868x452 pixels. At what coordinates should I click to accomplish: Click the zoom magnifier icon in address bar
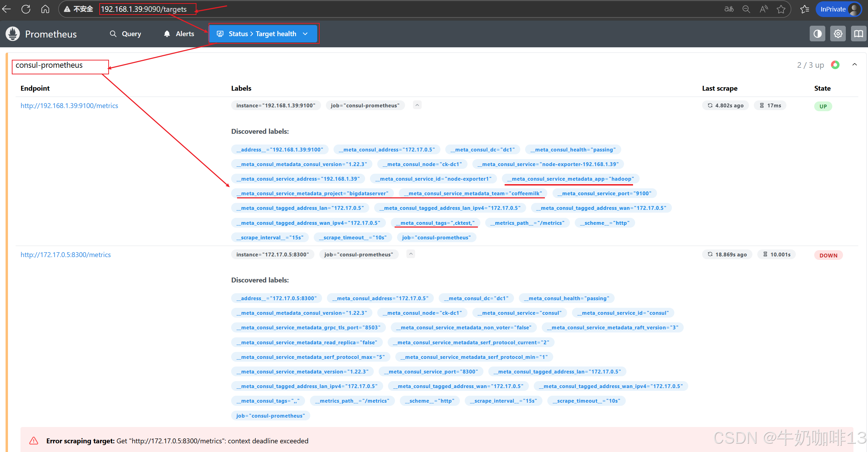point(746,9)
